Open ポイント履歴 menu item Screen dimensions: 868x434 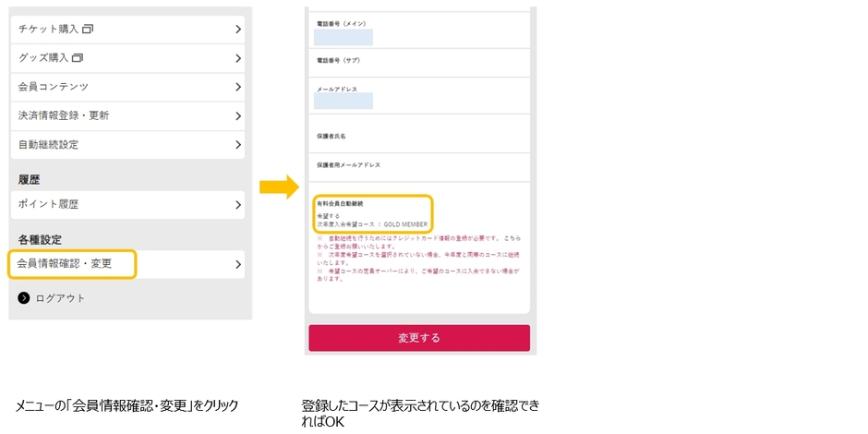coord(49,204)
